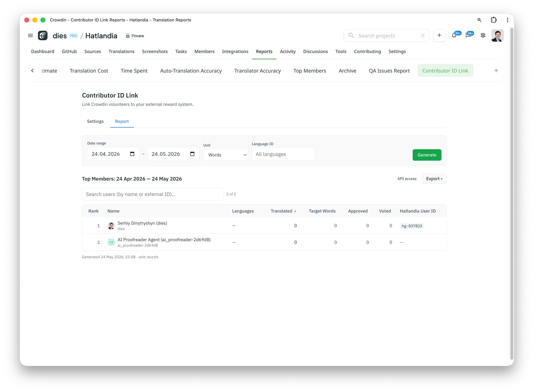Click the Search users input field
Image resolution: width=534 pixels, height=392 pixels.
pyautogui.click(x=153, y=194)
